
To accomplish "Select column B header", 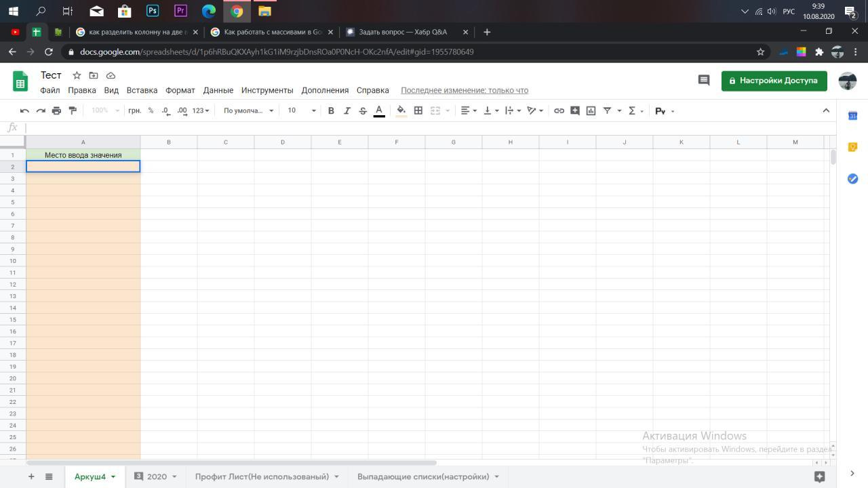I will click(x=169, y=142).
